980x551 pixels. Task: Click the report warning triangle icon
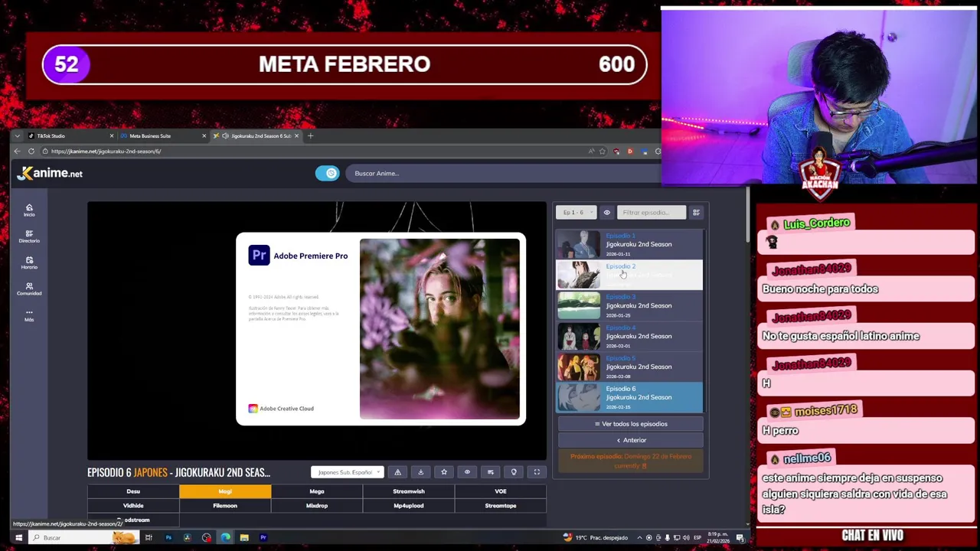pos(397,472)
